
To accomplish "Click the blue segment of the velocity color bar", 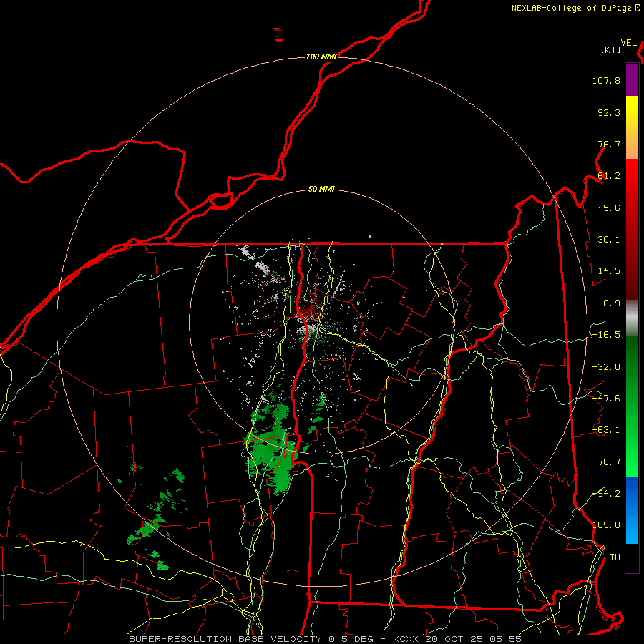I will 632,510.
